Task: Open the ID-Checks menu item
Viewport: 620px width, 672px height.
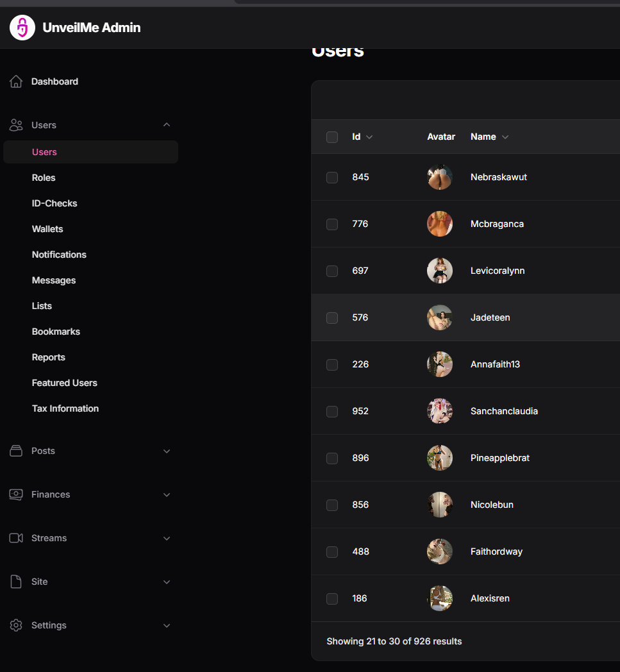Action: tap(54, 203)
